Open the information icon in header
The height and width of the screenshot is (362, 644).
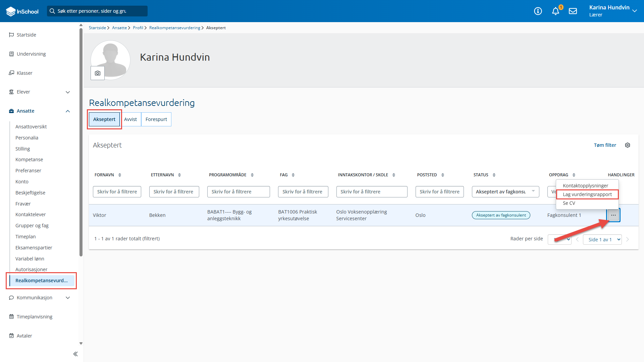pos(538,11)
